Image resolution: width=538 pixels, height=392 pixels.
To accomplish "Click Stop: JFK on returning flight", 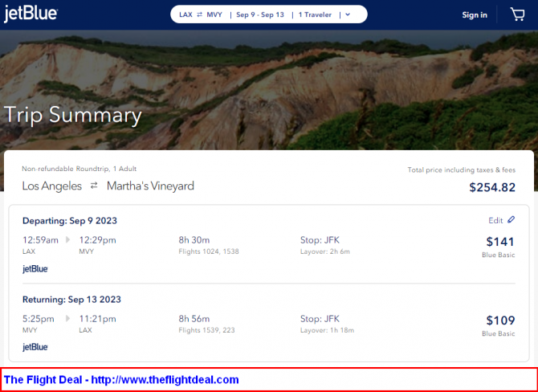I will tap(320, 319).
